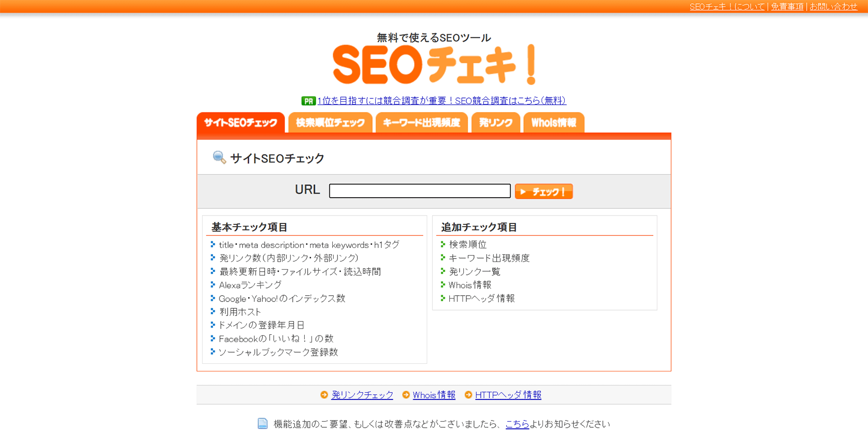Screen dimensions: 868x437
Task: Select the 発リンク tab
Action: pyautogui.click(x=496, y=123)
